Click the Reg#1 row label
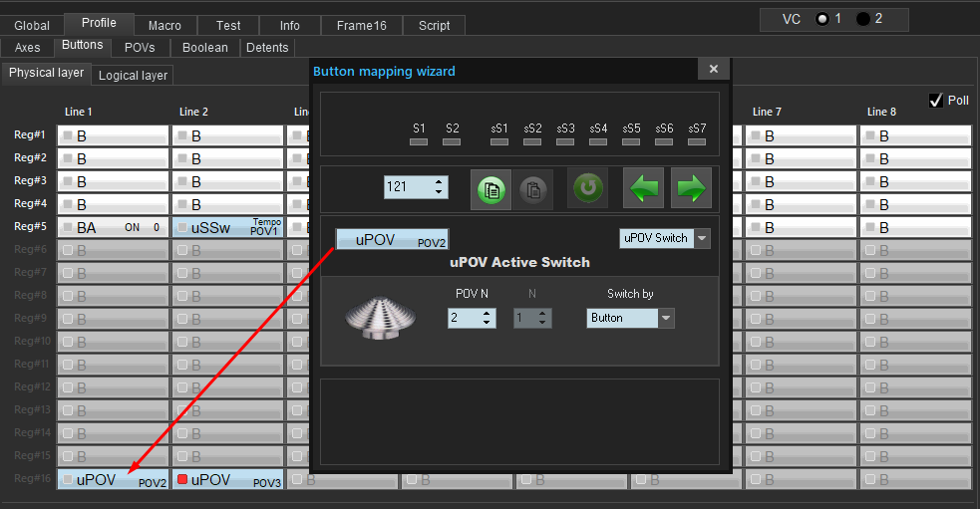Viewport: 980px width, 509px height. click(x=30, y=134)
